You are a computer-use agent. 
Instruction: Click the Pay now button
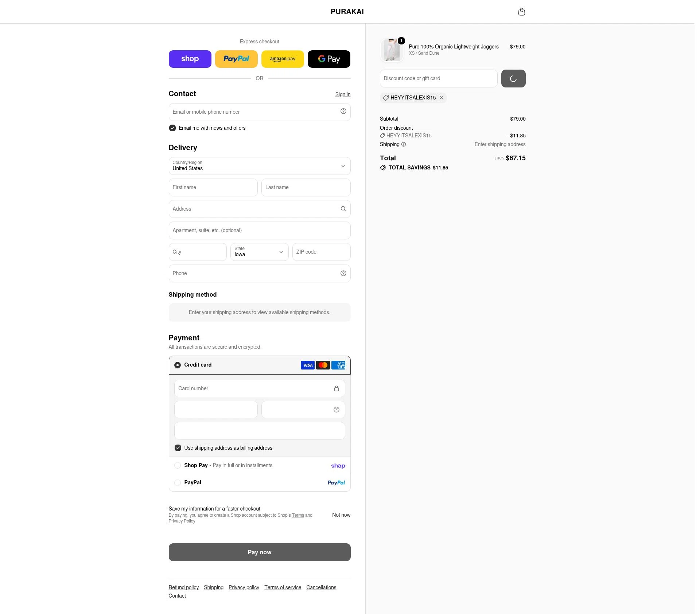260,552
